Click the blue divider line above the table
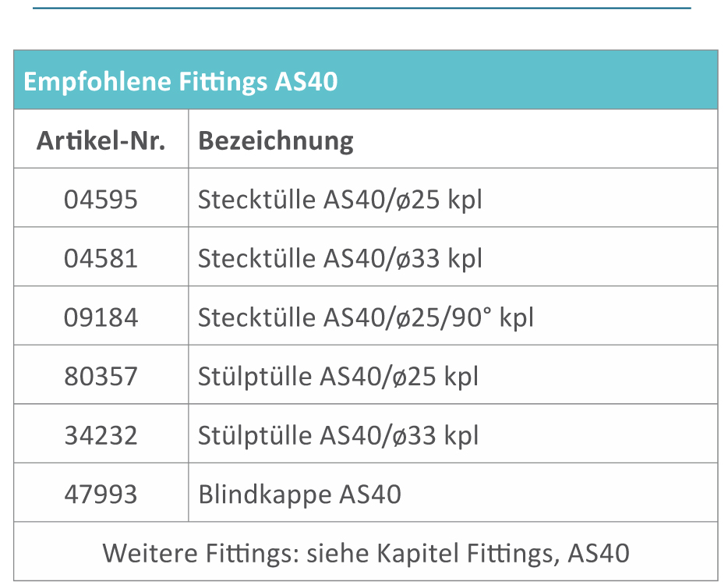Image resolution: width=728 pixels, height=585 pixels. pos(362,8)
